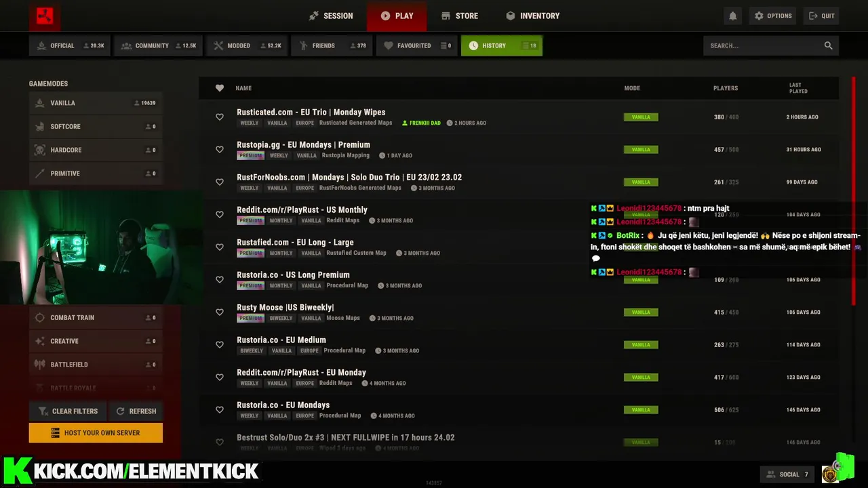Select Rustoria.co - US Long Premium

tap(293, 275)
